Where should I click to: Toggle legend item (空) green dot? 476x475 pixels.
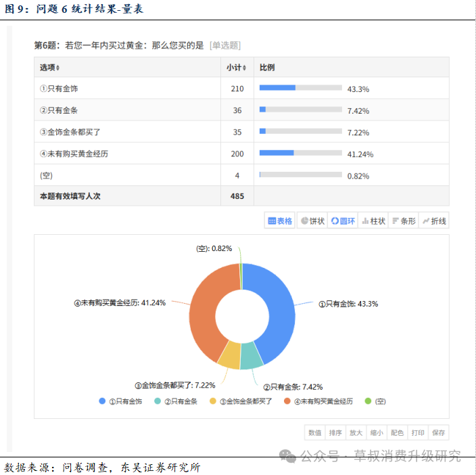pyautogui.click(x=368, y=401)
